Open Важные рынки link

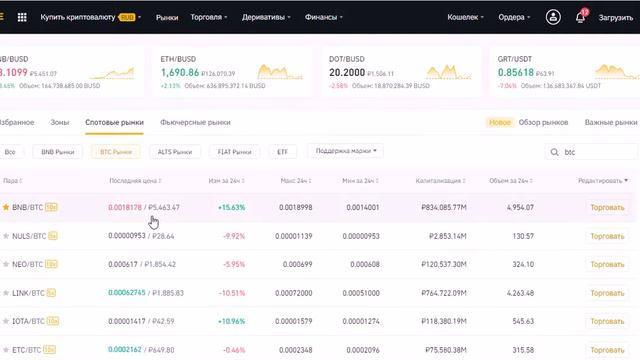tap(611, 122)
